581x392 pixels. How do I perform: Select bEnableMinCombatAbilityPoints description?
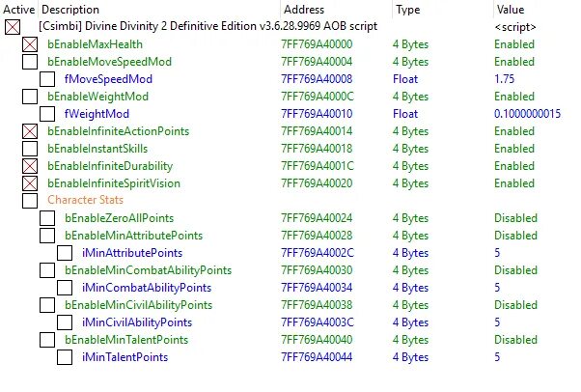[x=149, y=270]
